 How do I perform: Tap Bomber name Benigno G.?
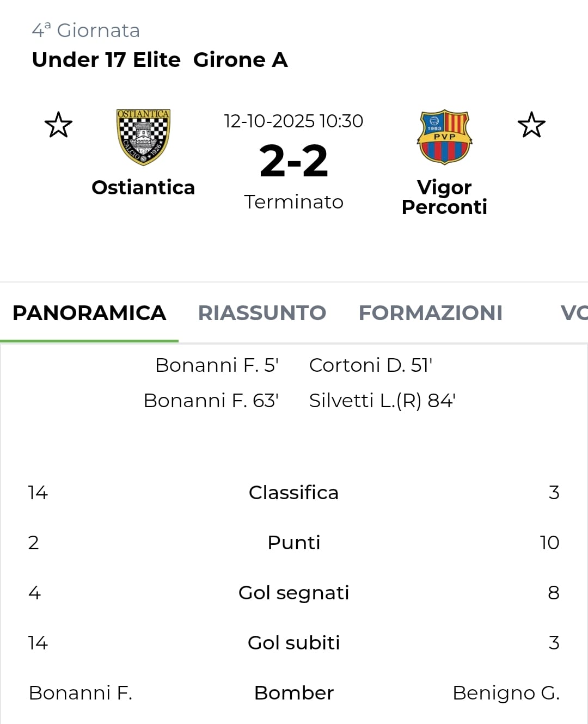pyautogui.click(x=506, y=693)
